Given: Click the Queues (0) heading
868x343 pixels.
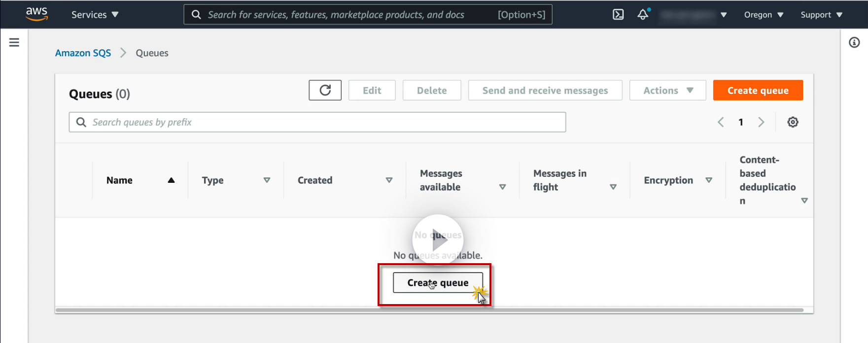Looking at the screenshot, I should (100, 94).
